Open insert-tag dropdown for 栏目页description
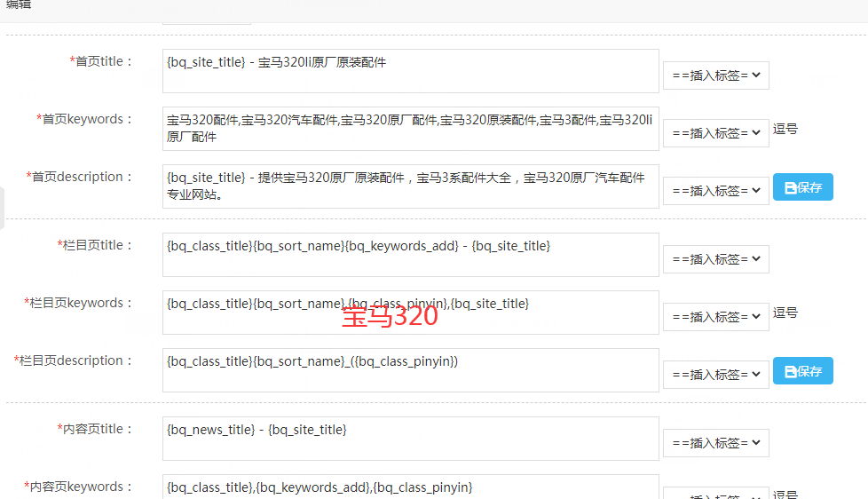The width and height of the screenshot is (868, 499). pos(715,375)
